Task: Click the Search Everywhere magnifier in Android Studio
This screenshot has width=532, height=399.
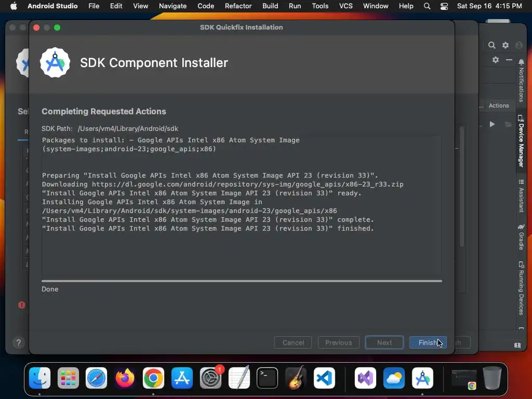Action: (x=491, y=45)
